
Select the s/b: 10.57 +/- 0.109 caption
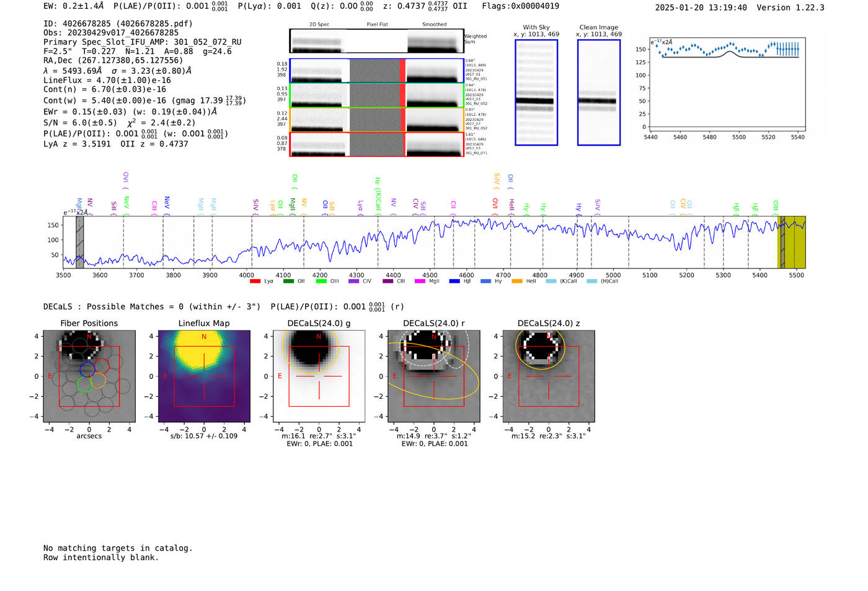coord(204,436)
